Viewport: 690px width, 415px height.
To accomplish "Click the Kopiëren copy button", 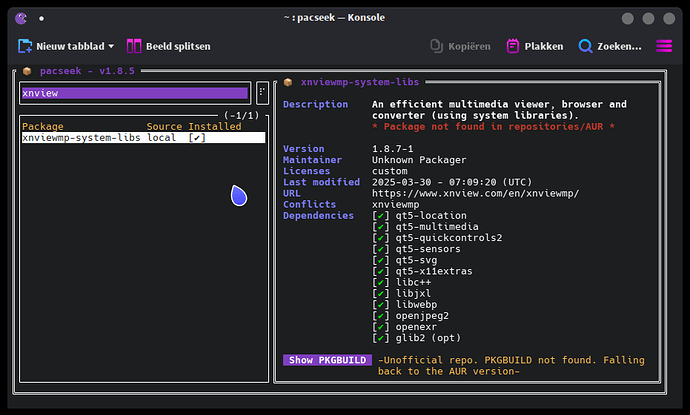I will [460, 46].
